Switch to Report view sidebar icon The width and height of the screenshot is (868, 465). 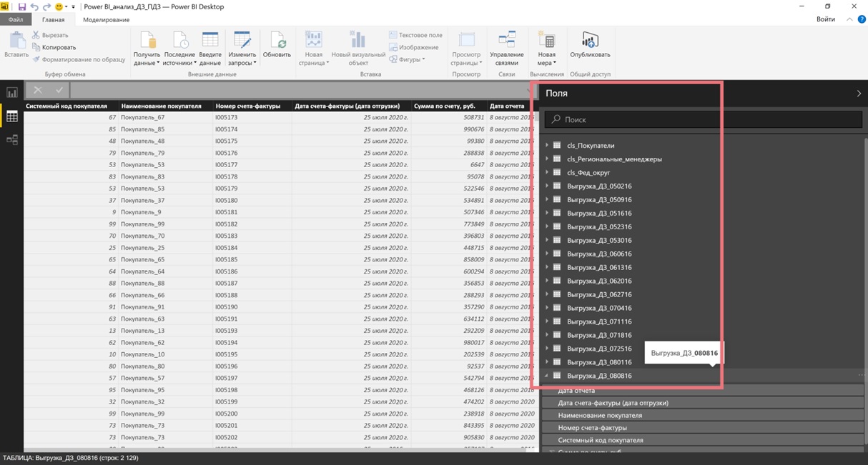click(12, 92)
